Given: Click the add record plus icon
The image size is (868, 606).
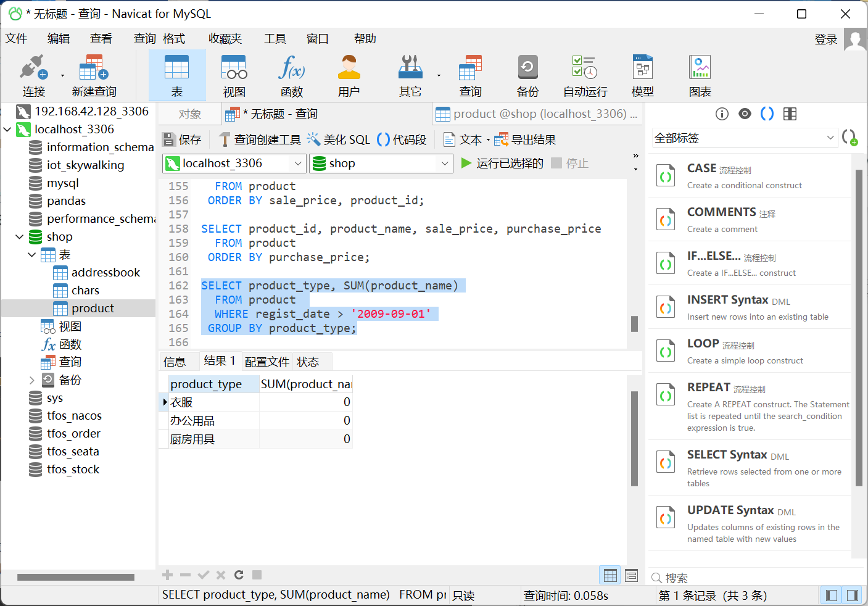Looking at the screenshot, I should click(x=167, y=575).
